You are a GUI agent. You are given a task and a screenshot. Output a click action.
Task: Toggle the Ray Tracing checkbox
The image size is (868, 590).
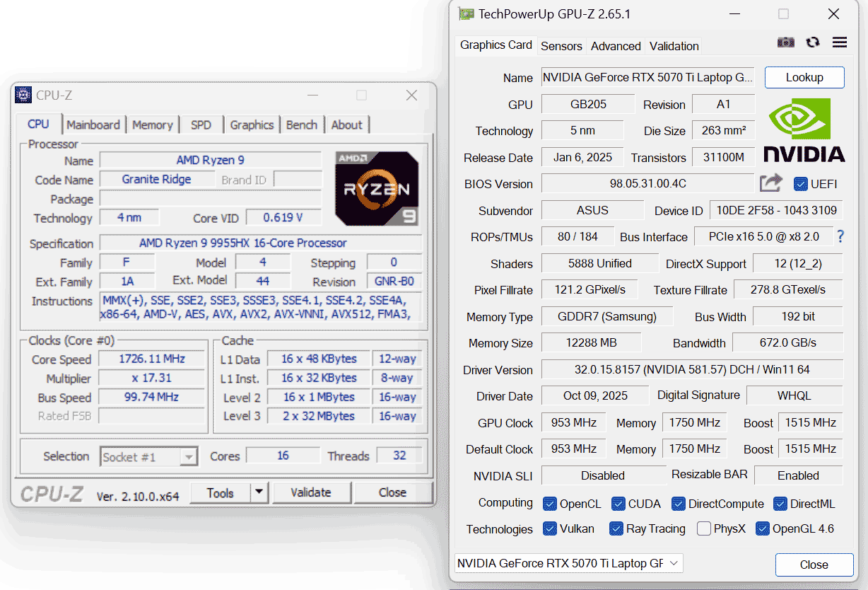616,528
